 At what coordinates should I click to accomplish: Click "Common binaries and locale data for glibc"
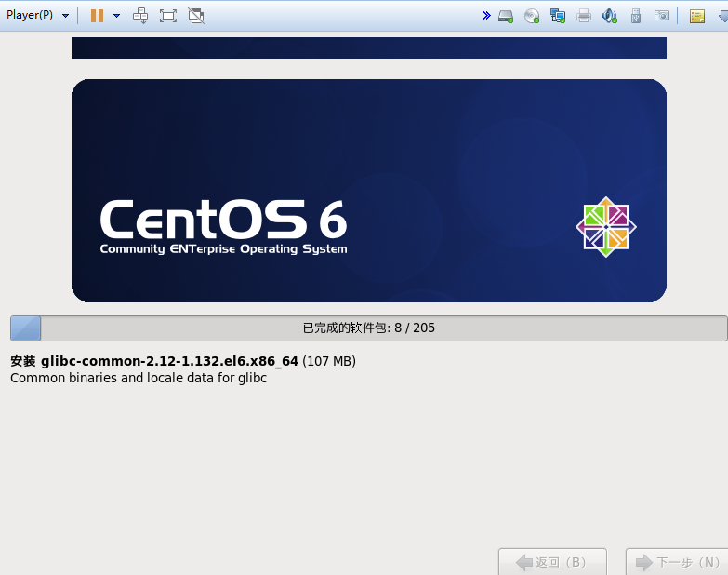(x=139, y=378)
